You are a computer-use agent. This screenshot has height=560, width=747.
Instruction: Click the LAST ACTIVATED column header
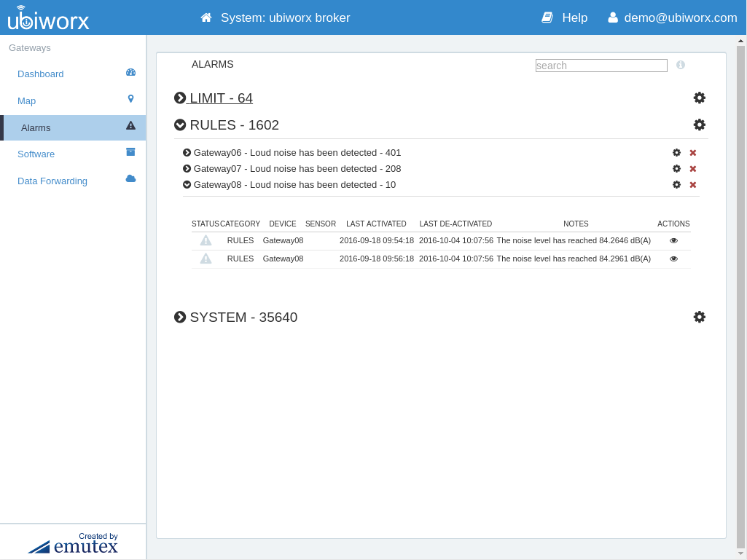click(x=376, y=224)
